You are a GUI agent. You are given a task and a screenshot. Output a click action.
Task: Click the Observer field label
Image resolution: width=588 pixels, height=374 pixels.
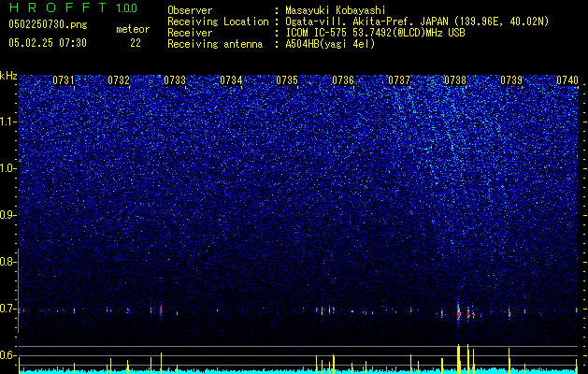click(x=190, y=10)
